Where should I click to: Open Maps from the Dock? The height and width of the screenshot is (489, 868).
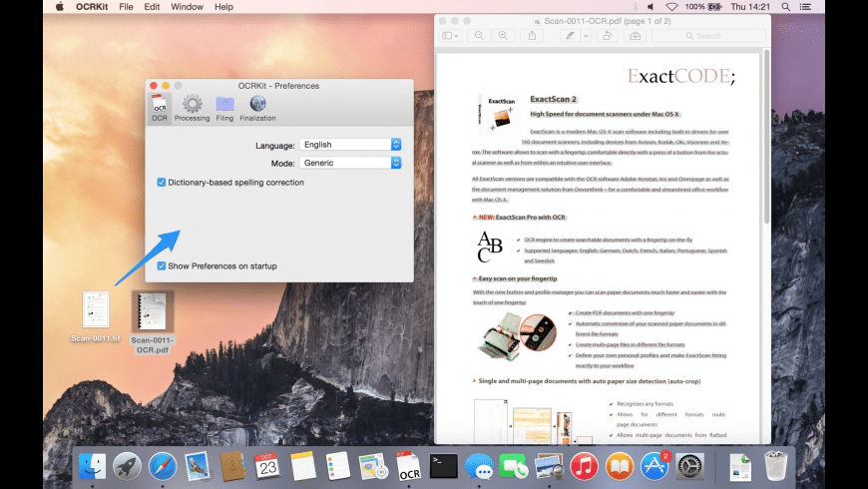point(373,466)
